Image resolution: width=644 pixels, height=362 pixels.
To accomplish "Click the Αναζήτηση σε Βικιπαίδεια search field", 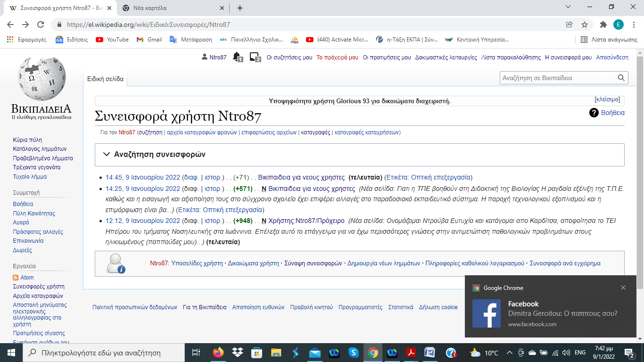I will (x=558, y=78).
